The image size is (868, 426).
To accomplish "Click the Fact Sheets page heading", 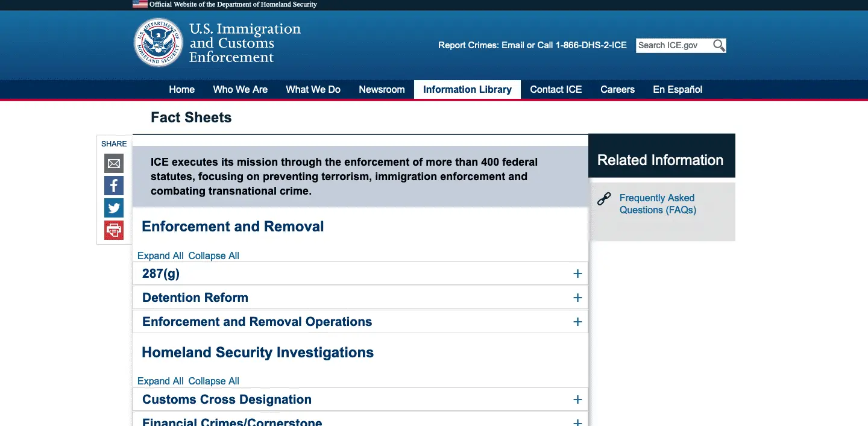I will tap(191, 117).
